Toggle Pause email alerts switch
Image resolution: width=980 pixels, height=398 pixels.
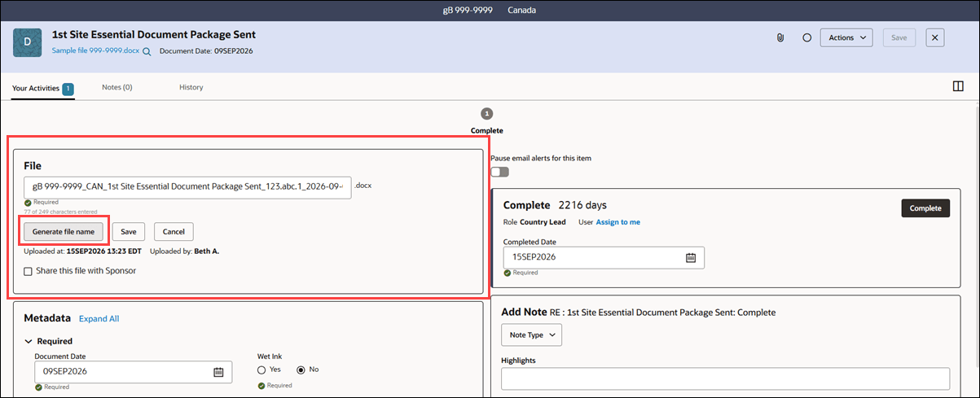click(499, 172)
